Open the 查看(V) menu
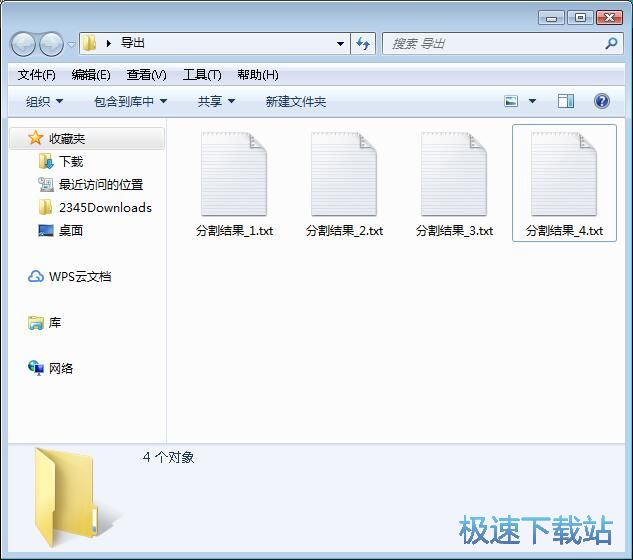Viewport: 633px width, 560px height. click(x=146, y=75)
